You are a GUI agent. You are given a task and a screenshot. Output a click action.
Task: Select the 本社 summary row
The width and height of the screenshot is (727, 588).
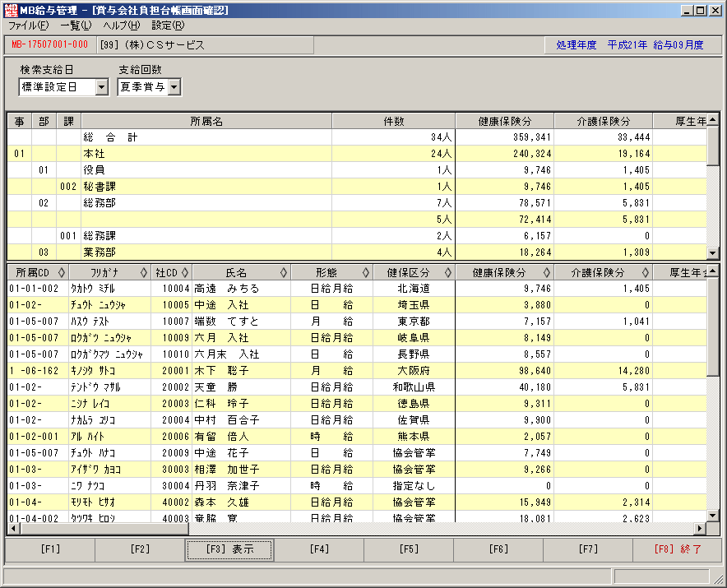tap(357, 154)
